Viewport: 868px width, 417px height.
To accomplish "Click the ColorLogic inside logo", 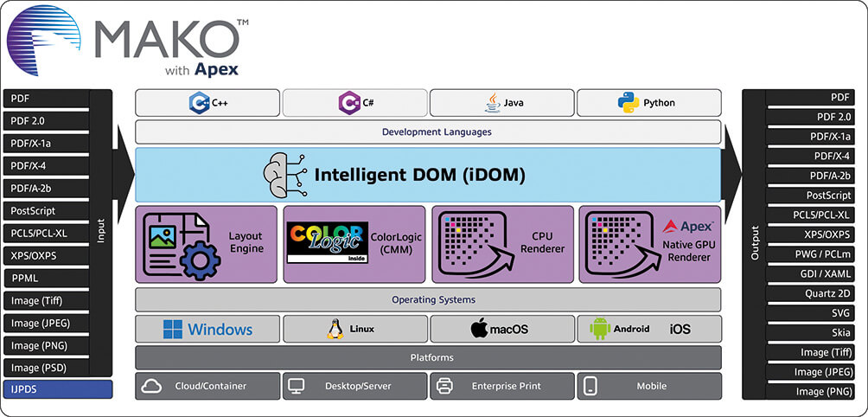I will [x=327, y=242].
